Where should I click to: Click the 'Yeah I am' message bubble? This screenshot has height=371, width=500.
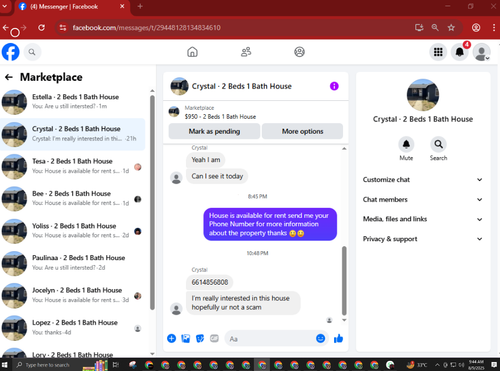click(x=206, y=160)
